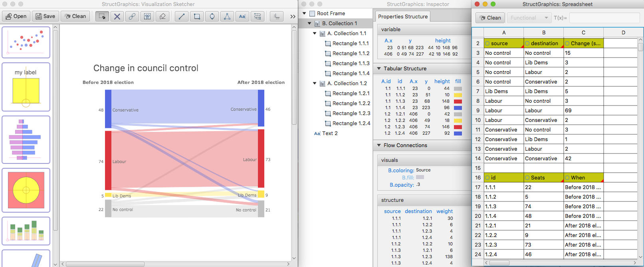Select the stacked bar chart thumbnail
The height and width of the screenshot is (267, 644).
[x=26, y=231]
